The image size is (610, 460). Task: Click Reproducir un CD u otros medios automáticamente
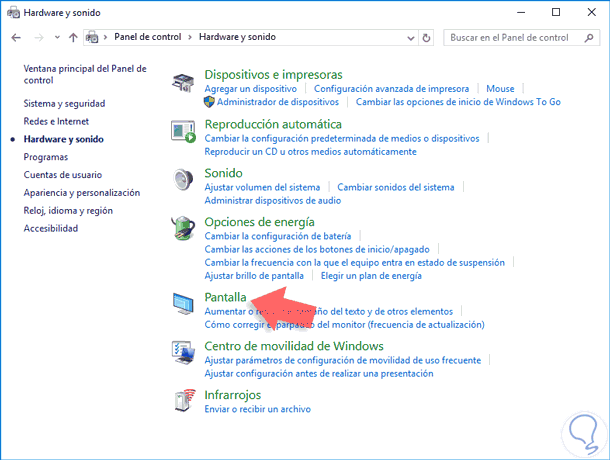pyautogui.click(x=310, y=152)
